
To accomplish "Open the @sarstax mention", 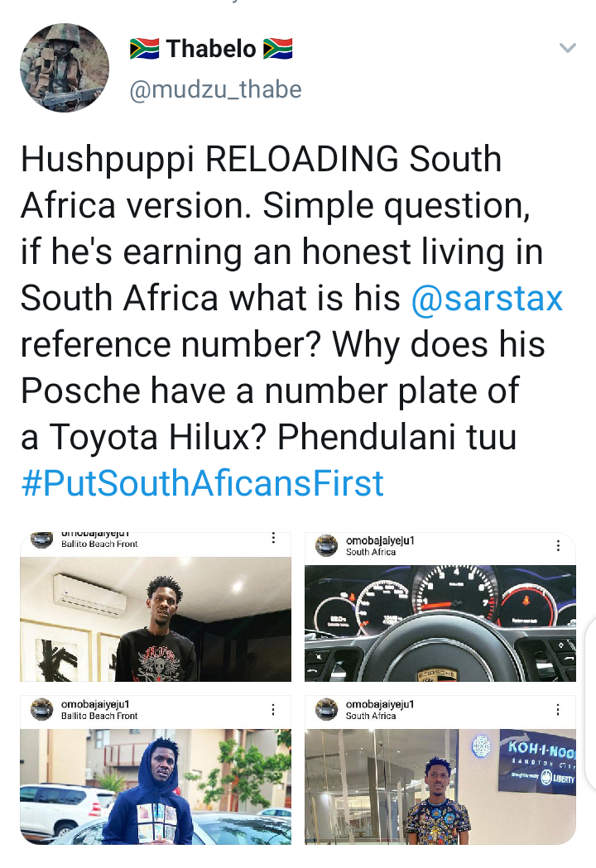I will pyautogui.click(x=487, y=298).
